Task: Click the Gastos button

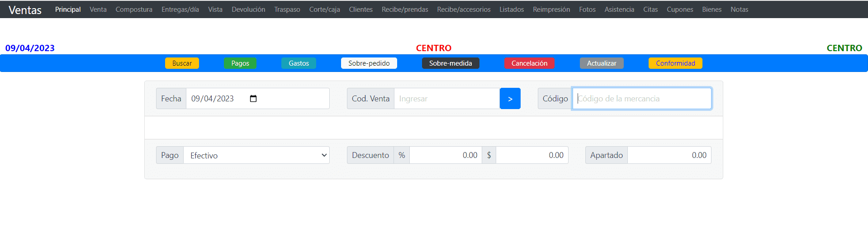Action: pos(299,63)
